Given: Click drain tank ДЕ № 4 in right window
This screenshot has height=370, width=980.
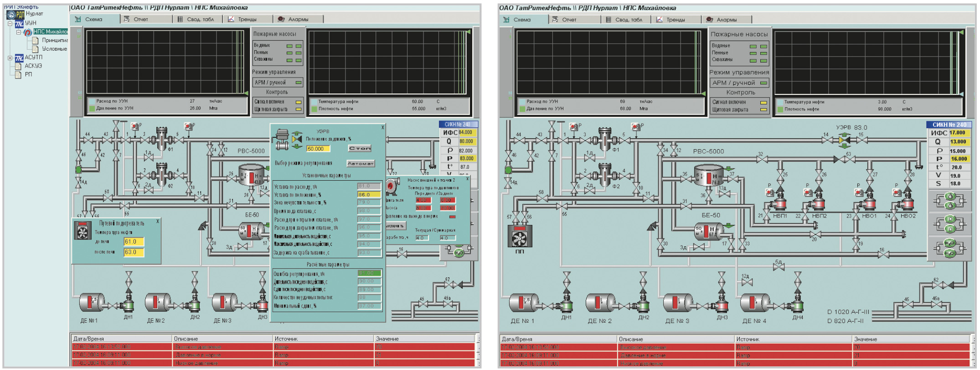Looking at the screenshot, I should (x=755, y=303).
